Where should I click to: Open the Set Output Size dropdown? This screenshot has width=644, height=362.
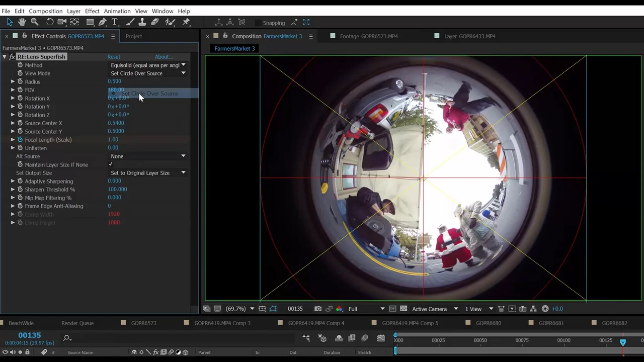(x=148, y=173)
